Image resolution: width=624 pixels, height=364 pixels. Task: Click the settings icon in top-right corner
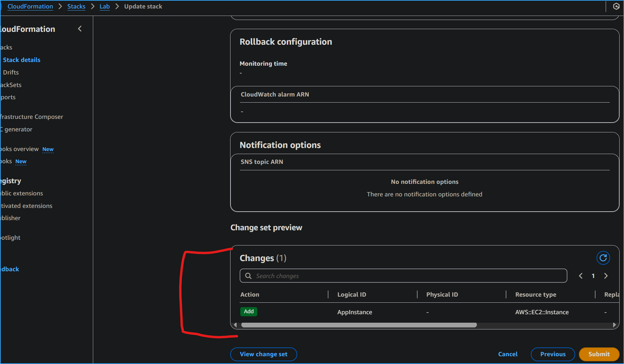616,6
